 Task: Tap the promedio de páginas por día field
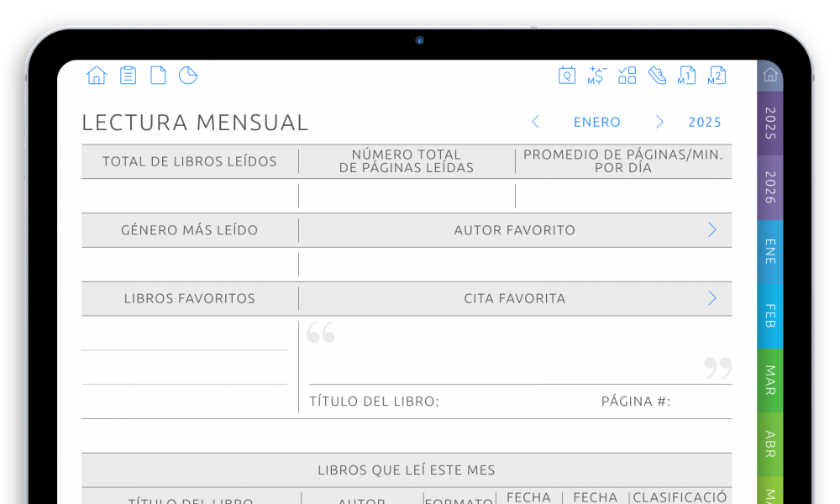(623, 196)
